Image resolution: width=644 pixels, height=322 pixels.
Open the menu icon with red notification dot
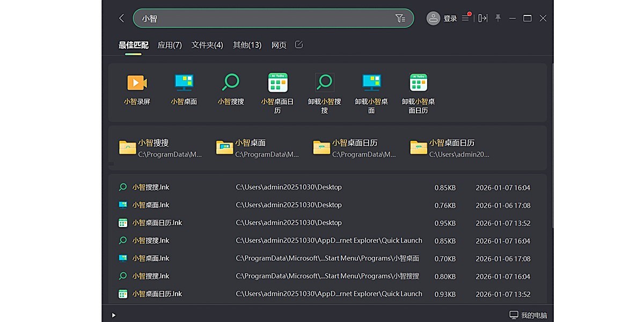pyautogui.click(x=465, y=18)
